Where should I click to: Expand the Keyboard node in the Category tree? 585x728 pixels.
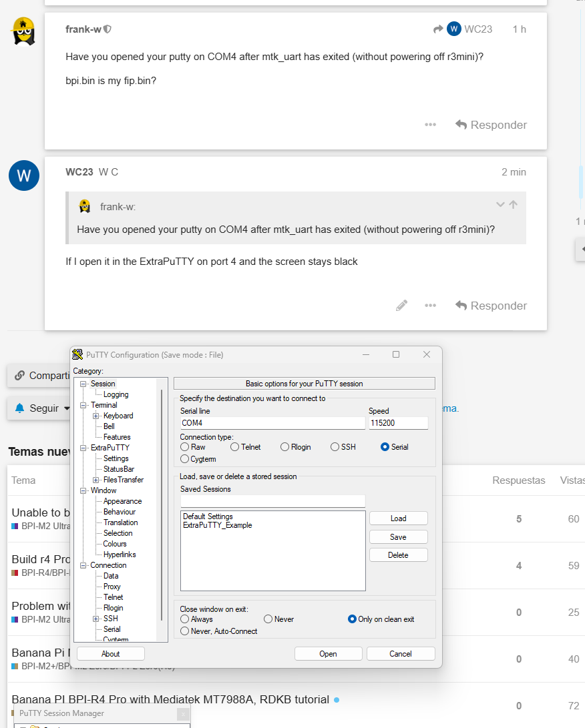pos(96,416)
